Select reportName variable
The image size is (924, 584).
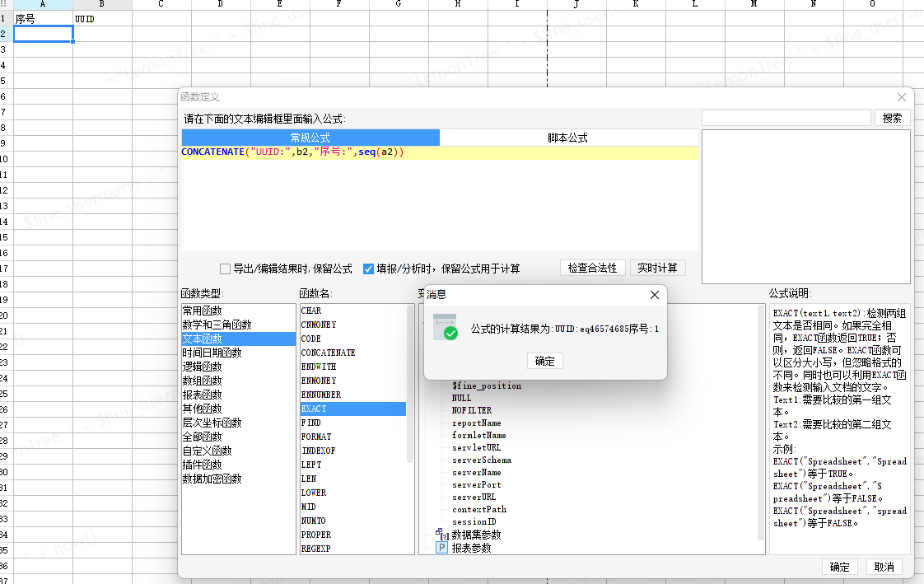click(x=477, y=423)
